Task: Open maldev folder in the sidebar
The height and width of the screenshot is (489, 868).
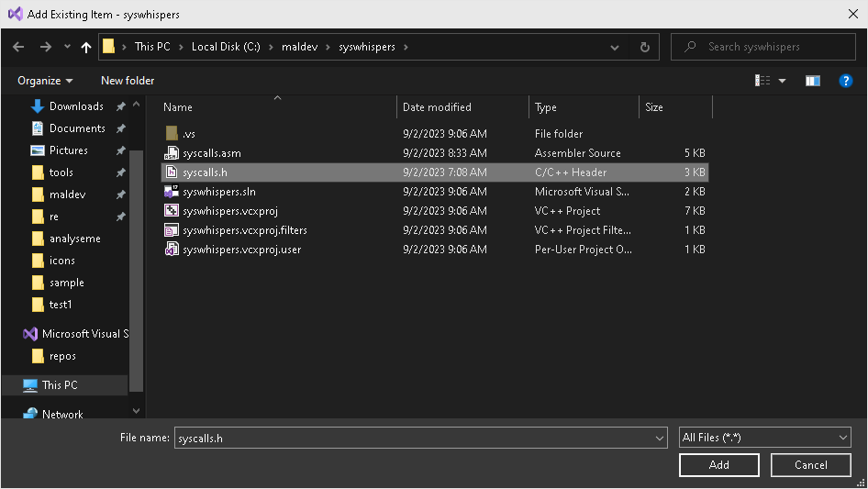Action: (x=67, y=194)
